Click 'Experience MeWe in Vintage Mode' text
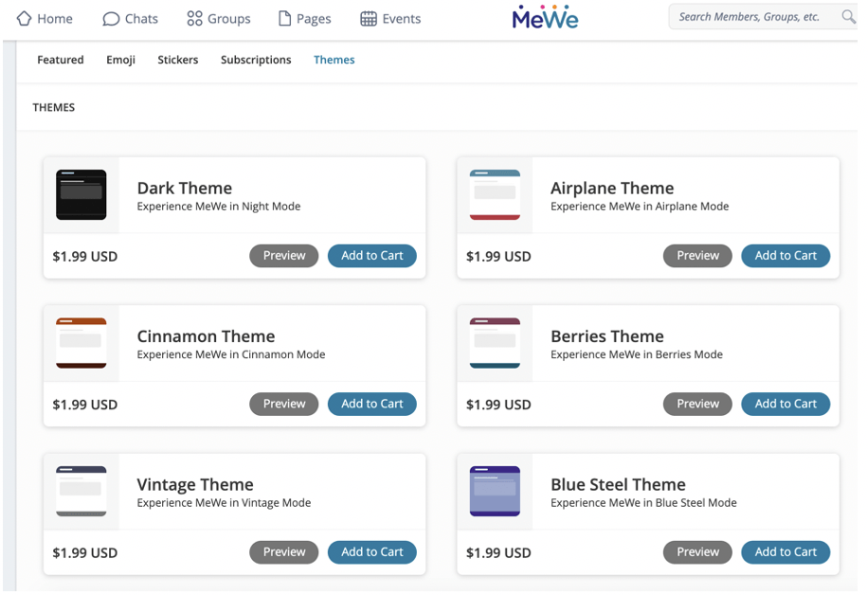The height and width of the screenshot is (595, 868). (x=224, y=503)
